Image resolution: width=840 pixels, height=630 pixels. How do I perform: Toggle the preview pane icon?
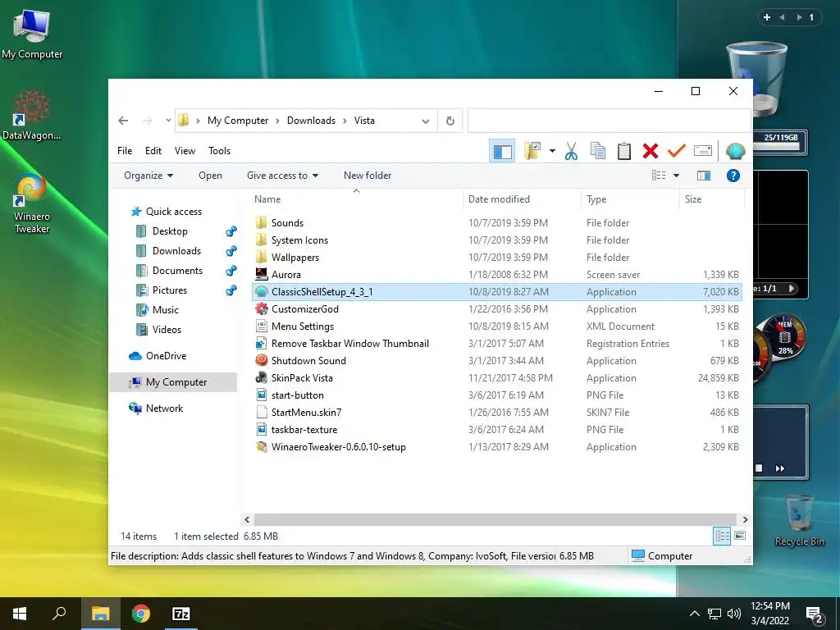703,176
